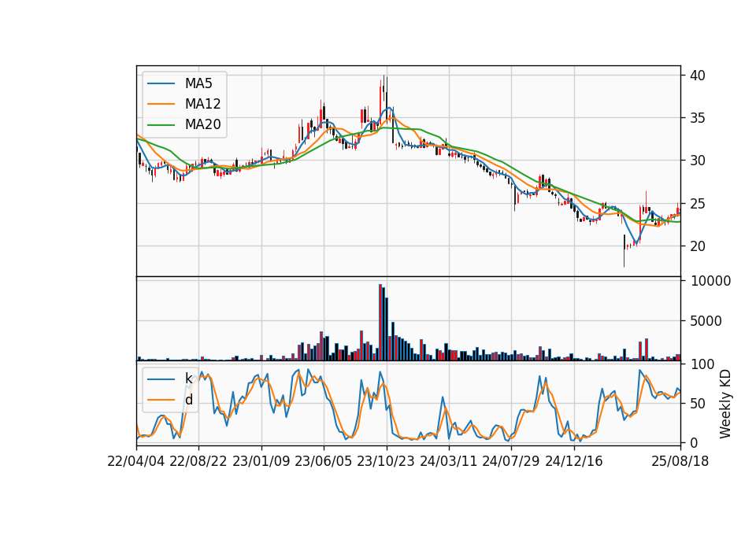Click the MA12 legend label
Viewport: 756px width, 543px height.
(202, 104)
